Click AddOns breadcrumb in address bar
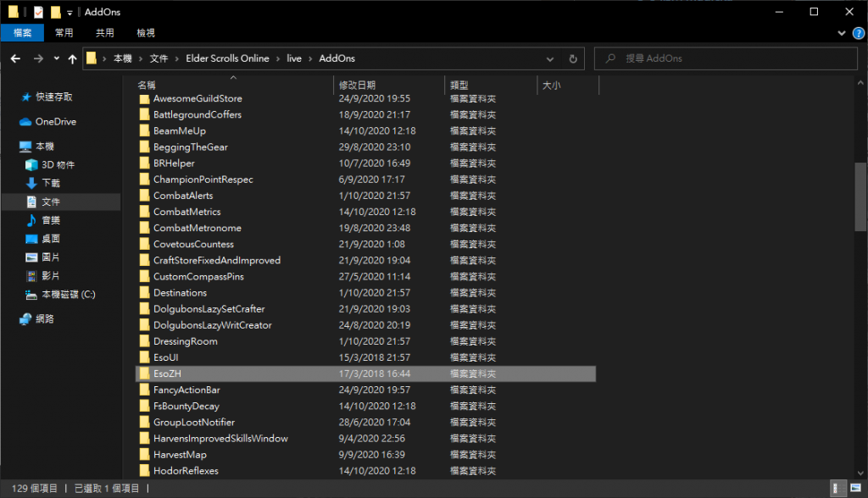Image resolution: width=868 pixels, height=498 pixels. (337, 58)
